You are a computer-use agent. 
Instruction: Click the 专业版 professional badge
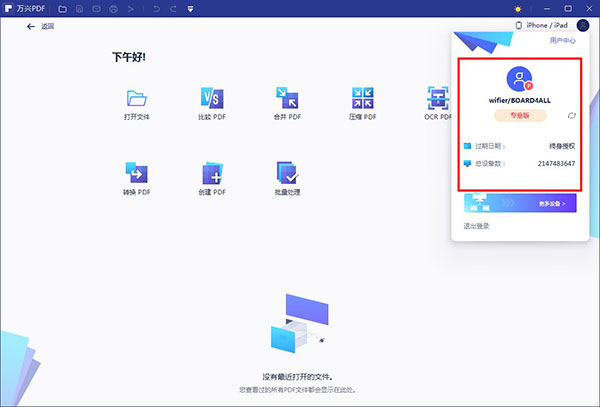(520, 115)
